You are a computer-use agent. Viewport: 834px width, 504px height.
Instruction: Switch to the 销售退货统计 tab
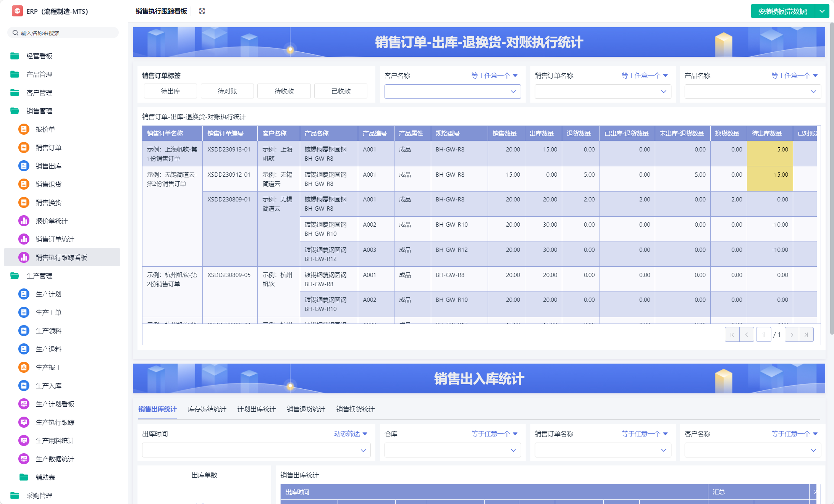pyautogui.click(x=306, y=409)
